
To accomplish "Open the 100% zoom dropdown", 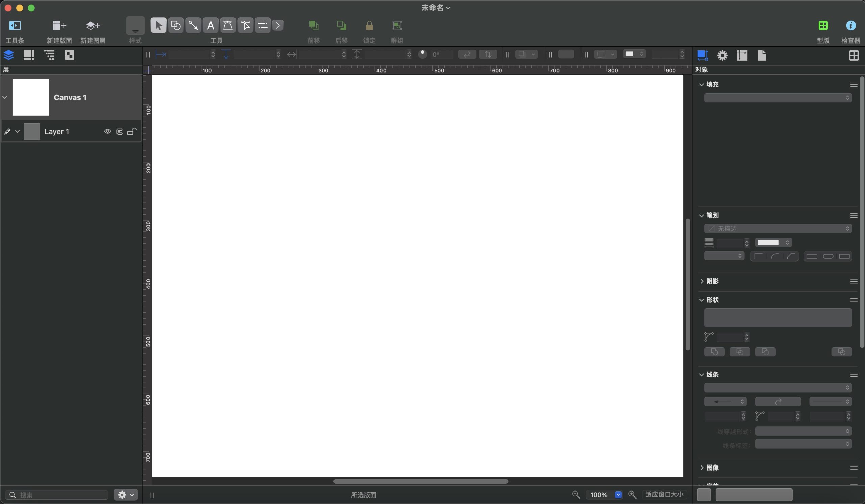I will [x=618, y=495].
